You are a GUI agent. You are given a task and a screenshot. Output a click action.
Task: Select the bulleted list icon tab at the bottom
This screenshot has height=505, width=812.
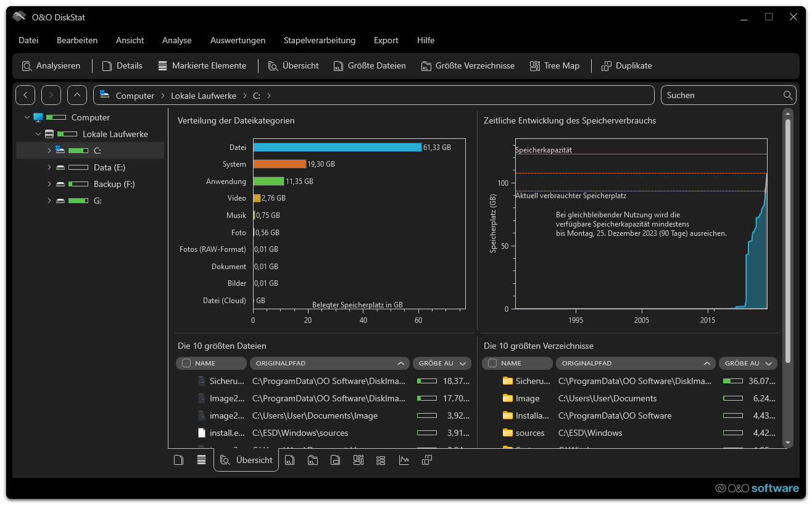381,460
